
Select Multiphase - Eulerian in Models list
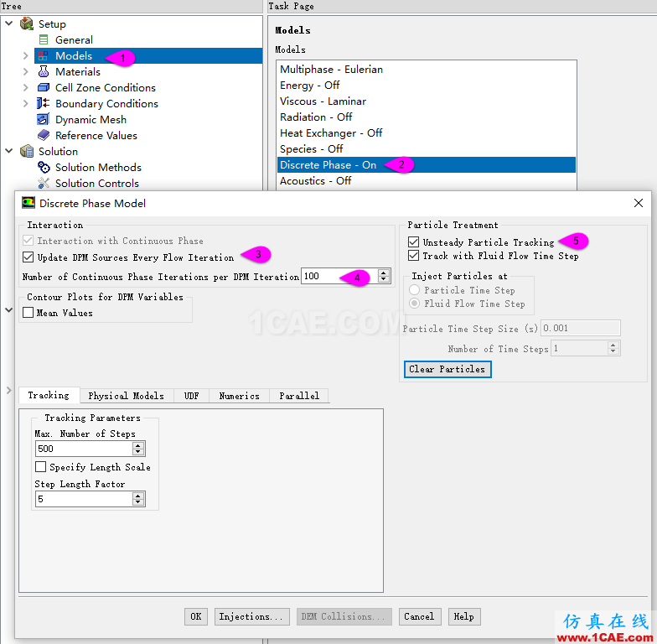426,69
